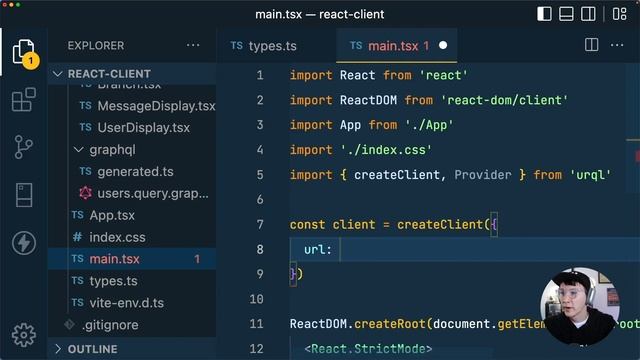
Task: Open the editor More Actions ellipsis
Action: click(x=617, y=45)
